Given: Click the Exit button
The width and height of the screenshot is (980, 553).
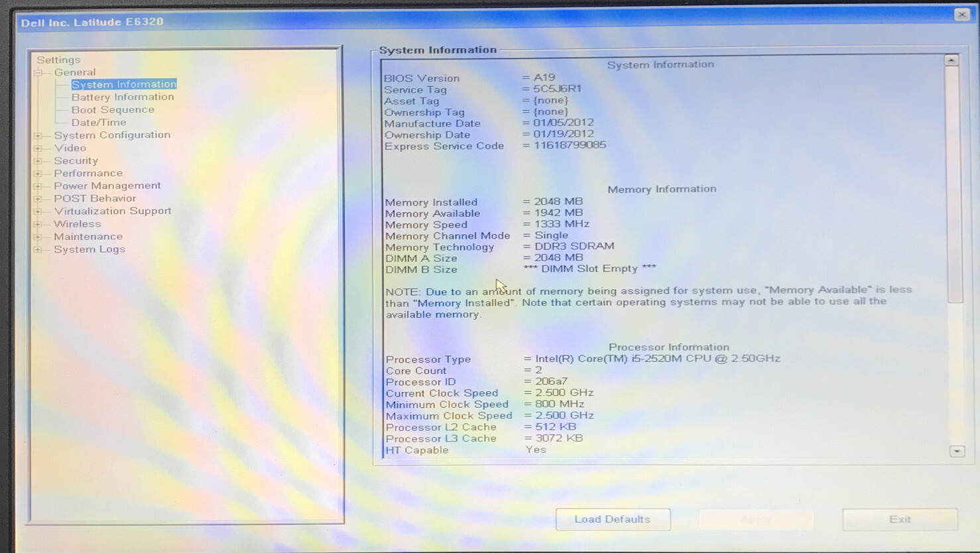Looking at the screenshot, I should (900, 519).
